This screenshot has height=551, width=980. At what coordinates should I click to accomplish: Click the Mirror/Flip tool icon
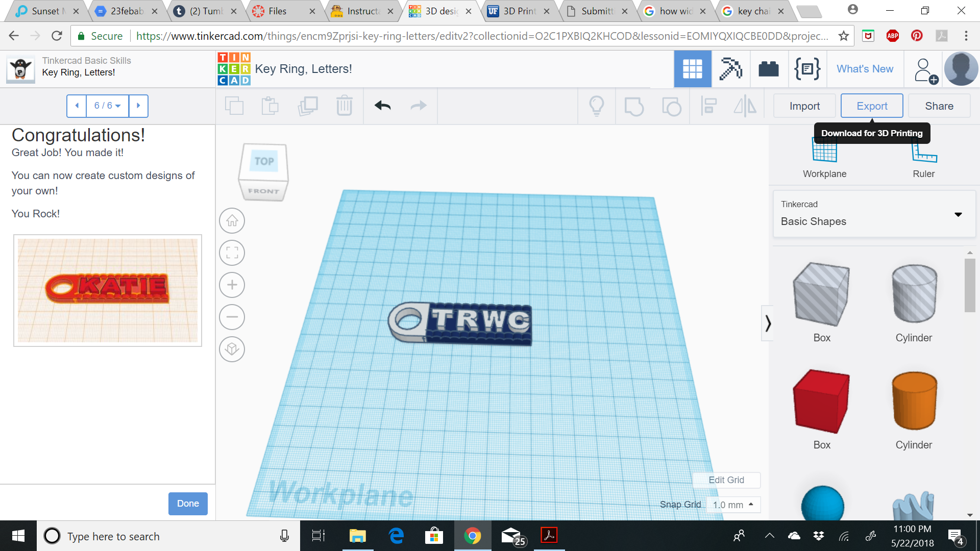[745, 106]
